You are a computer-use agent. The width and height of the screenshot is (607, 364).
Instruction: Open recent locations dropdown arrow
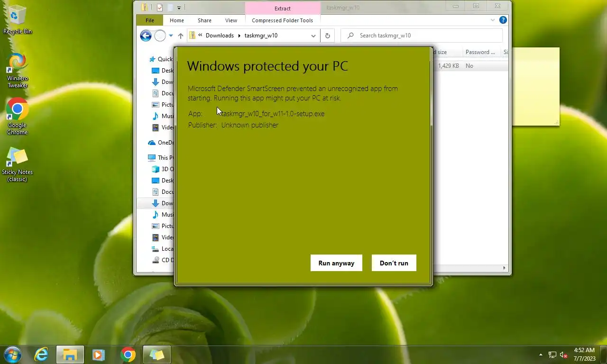(x=171, y=36)
